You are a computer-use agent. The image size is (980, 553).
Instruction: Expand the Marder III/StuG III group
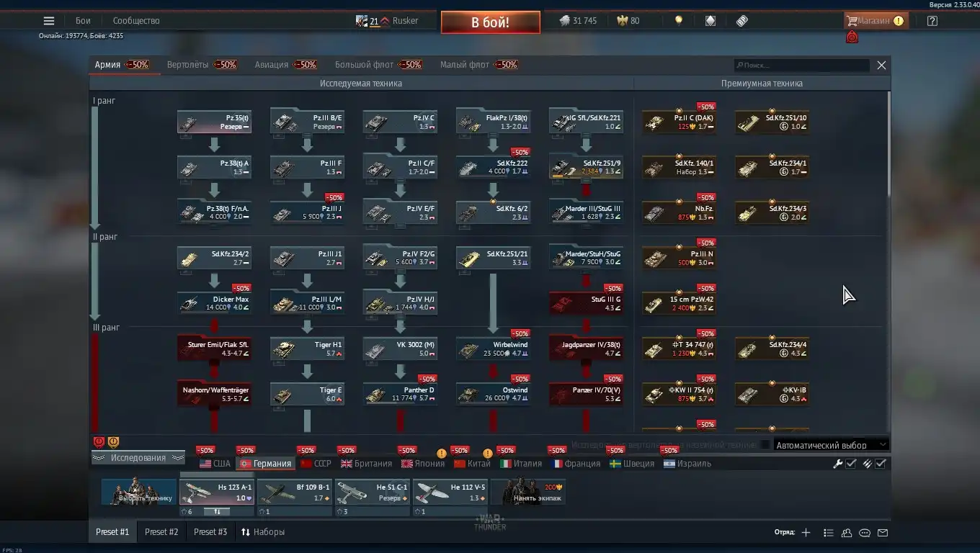click(586, 212)
